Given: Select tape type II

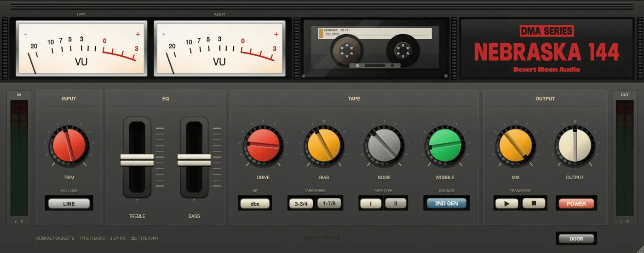Looking at the screenshot, I should (x=396, y=204).
